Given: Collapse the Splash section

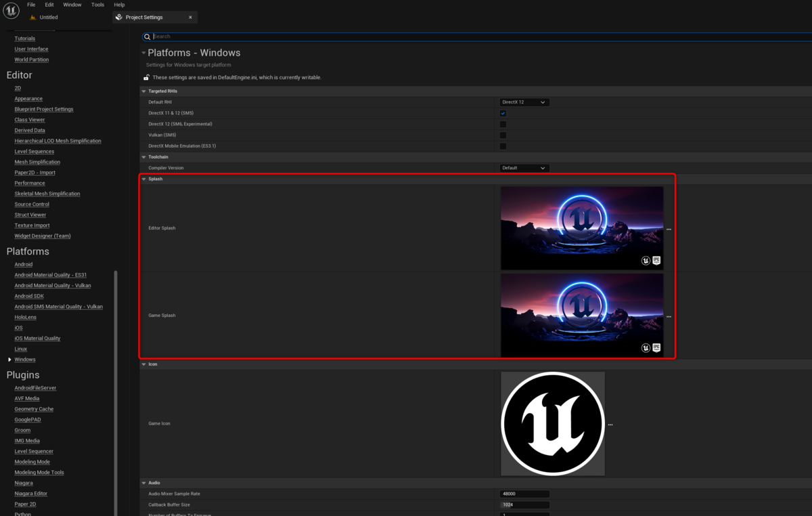Looking at the screenshot, I should [144, 179].
